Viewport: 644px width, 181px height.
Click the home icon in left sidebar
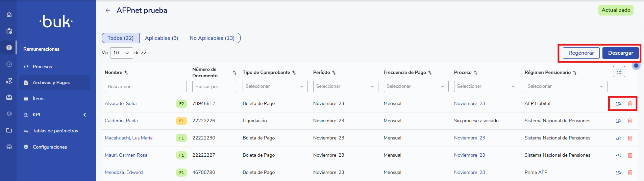[9, 15]
